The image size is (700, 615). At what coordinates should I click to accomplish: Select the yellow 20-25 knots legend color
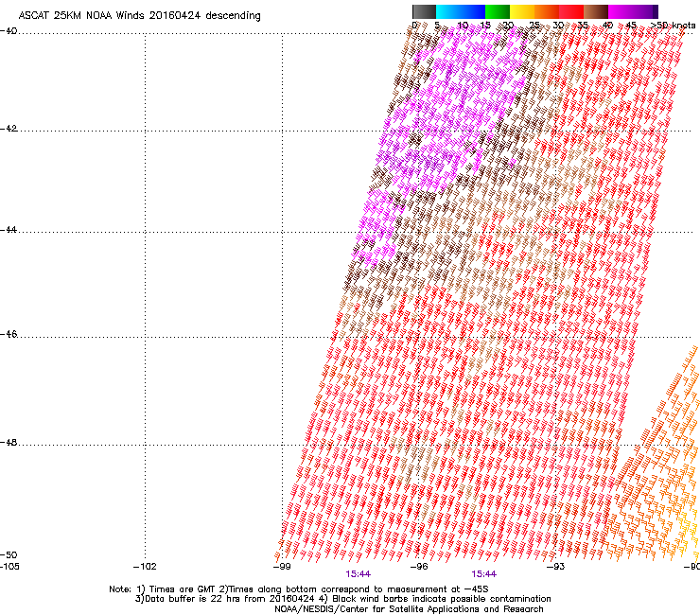522,11
